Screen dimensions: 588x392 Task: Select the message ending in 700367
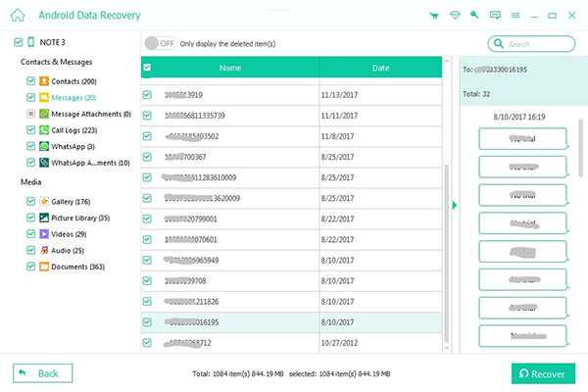pos(291,157)
